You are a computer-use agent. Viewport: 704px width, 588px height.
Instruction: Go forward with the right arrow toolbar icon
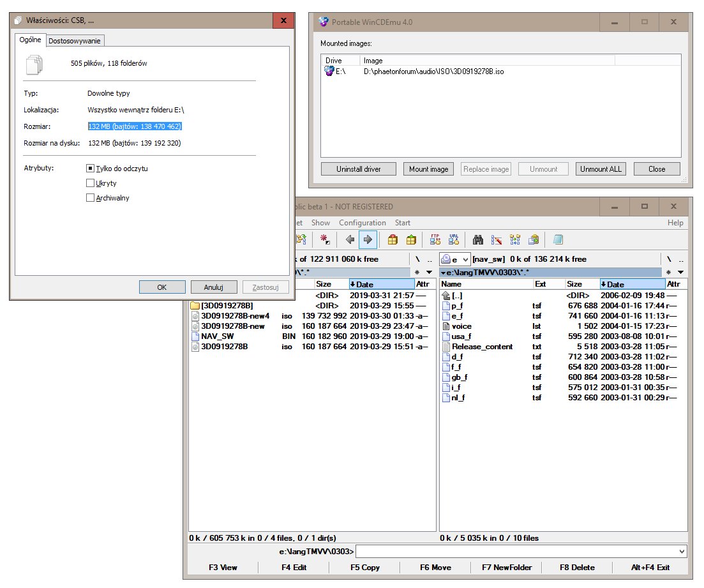pyautogui.click(x=368, y=239)
